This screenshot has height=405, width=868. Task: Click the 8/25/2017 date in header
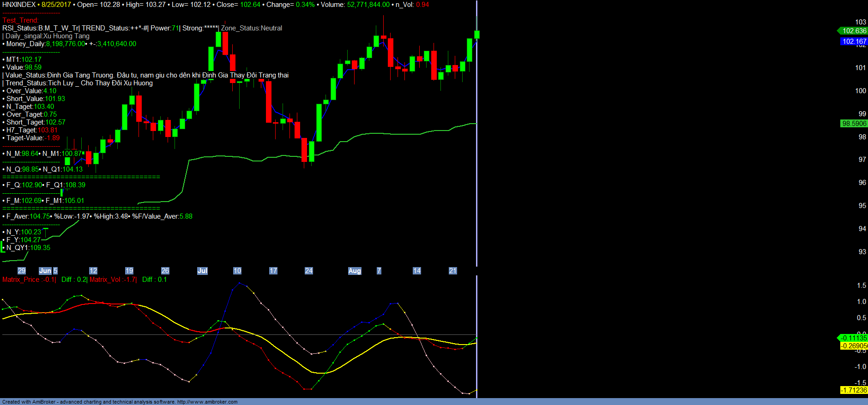pos(56,5)
